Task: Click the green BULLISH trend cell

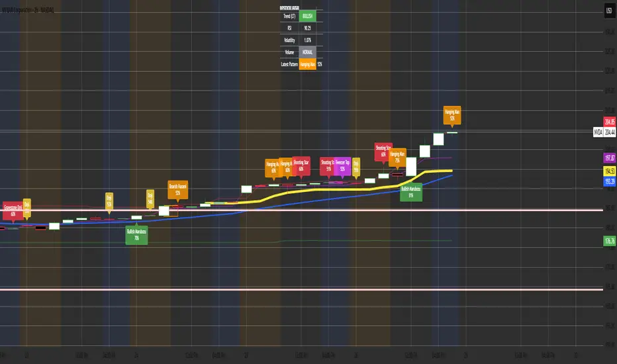Action: pos(307,16)
